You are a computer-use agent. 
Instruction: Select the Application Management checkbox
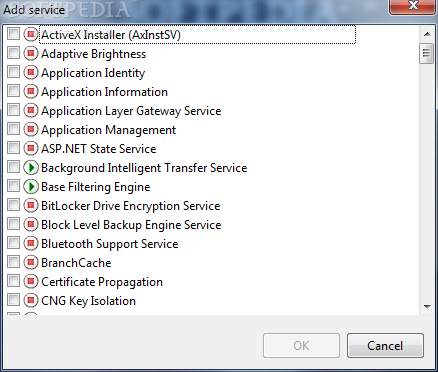coord(13,128)
